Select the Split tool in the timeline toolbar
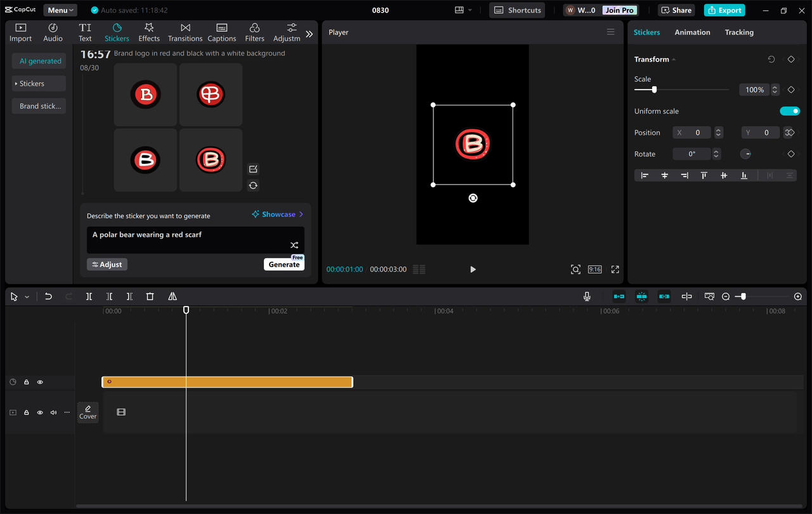This screenshot has width=812, height=514. (x=89, y=296)
